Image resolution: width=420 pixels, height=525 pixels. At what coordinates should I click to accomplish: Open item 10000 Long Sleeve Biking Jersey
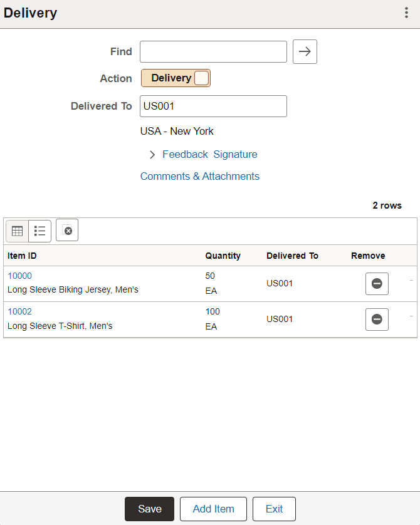[19, 276]
